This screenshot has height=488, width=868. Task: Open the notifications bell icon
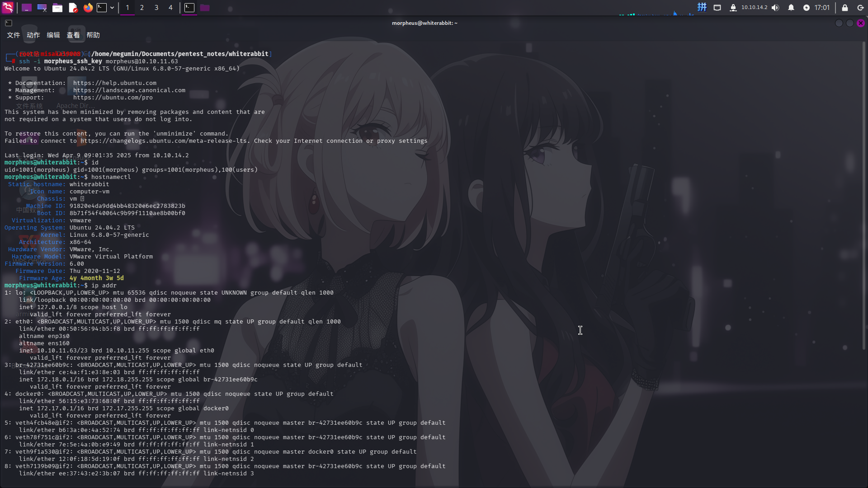tap(791, 8)
